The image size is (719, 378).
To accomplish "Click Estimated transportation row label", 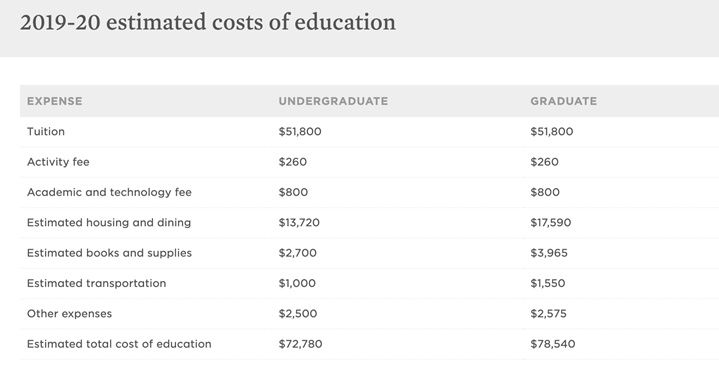I will pos(96,283).
